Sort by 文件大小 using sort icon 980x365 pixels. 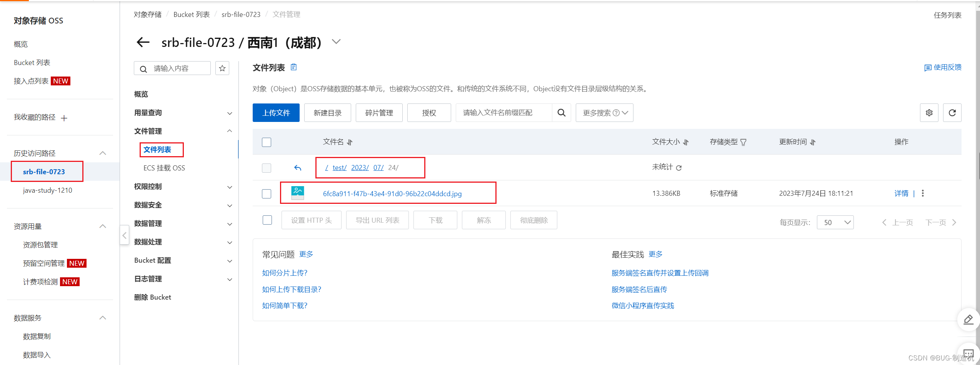click(x=686, y=142)
